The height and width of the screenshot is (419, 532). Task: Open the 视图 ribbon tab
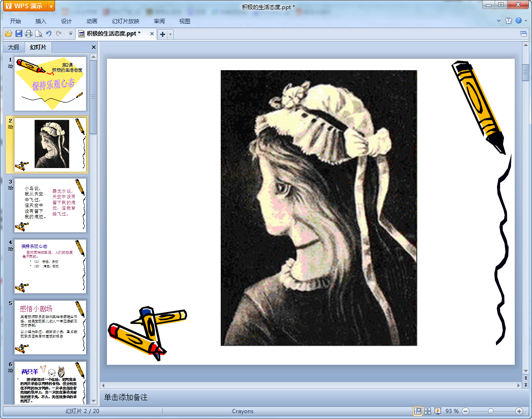[x=185, y=21]
